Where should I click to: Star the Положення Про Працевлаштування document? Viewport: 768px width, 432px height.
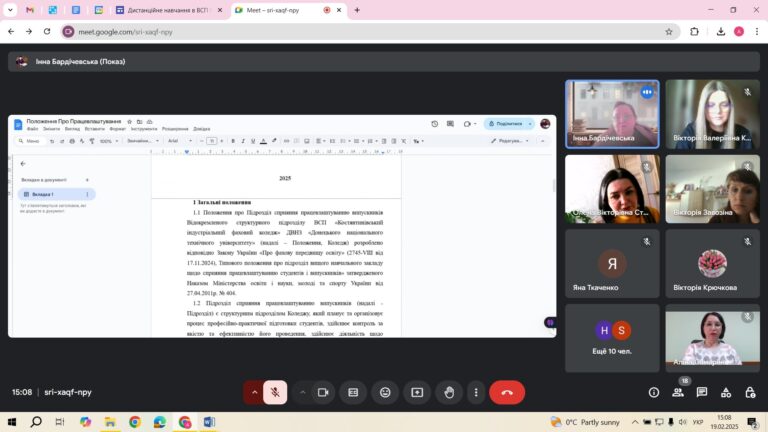129,121
